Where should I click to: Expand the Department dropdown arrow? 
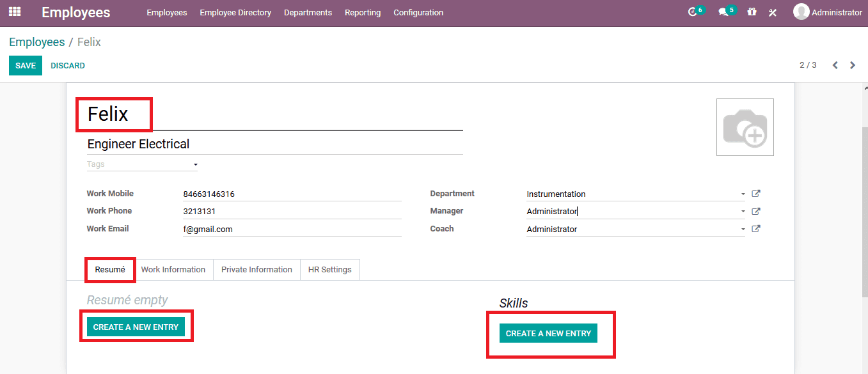743,194
